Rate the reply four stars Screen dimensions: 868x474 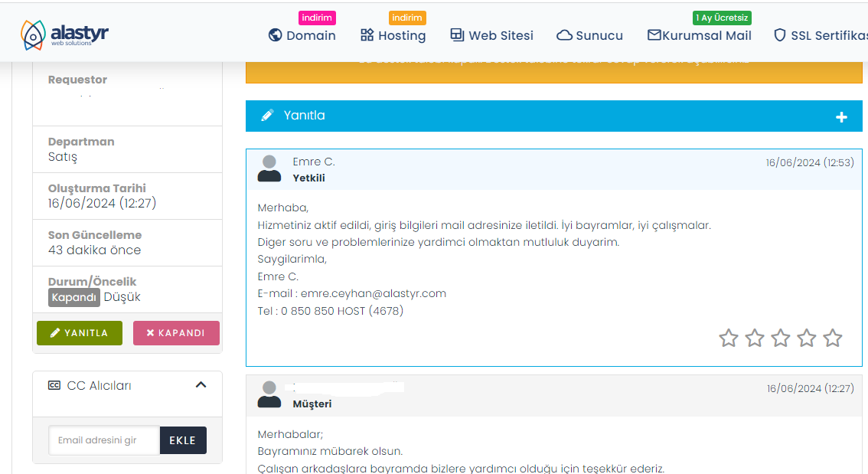pyautogui.click(x=807, y=338)
